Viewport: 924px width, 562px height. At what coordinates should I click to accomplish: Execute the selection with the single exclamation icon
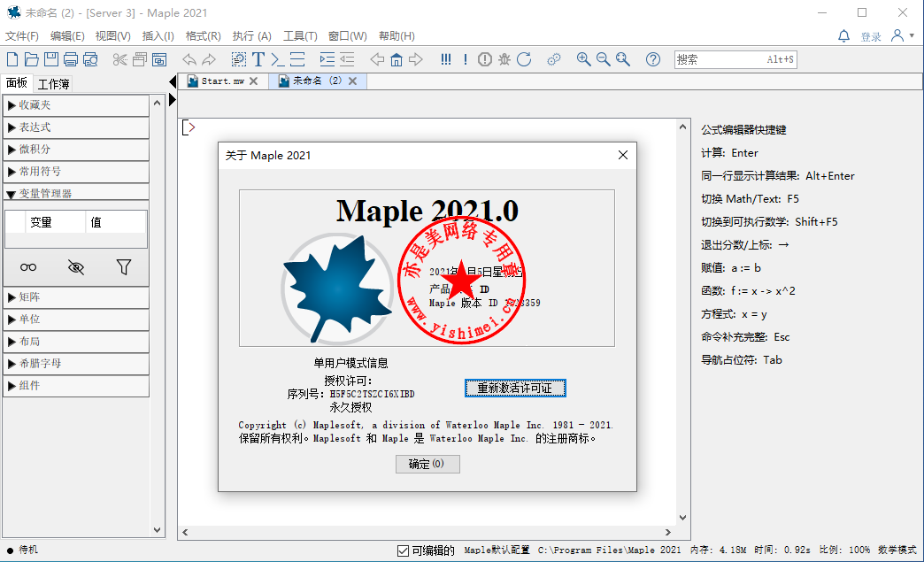click(x=466, y=59)
